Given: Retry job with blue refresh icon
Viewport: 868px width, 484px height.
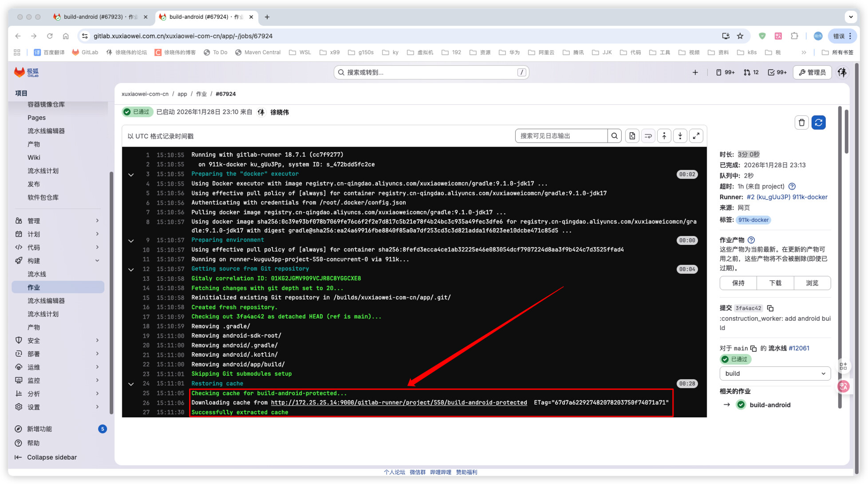Looking at the screenshot, I should point(818,122).
